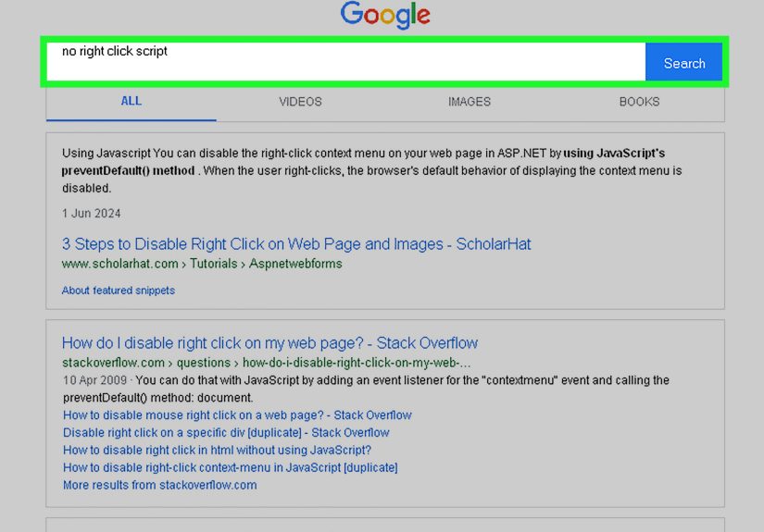Click 'More results from stackoverflow.com'
This screenshot has height=532, width=764.
coord(160,485)
